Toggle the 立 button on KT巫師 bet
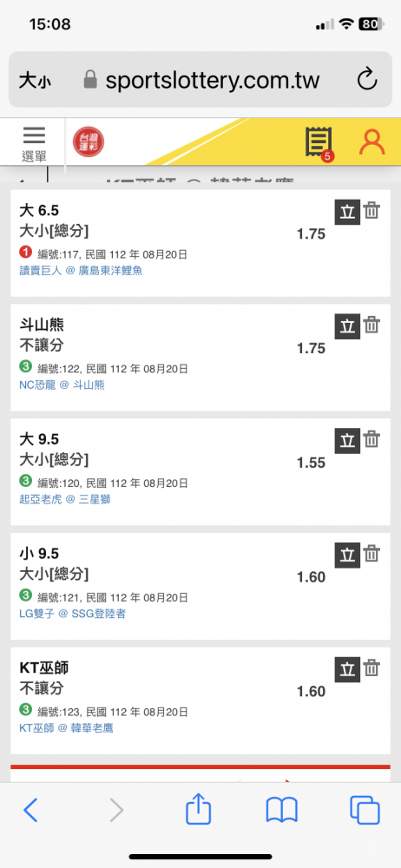Screen dimensions: 401x868 347,670
